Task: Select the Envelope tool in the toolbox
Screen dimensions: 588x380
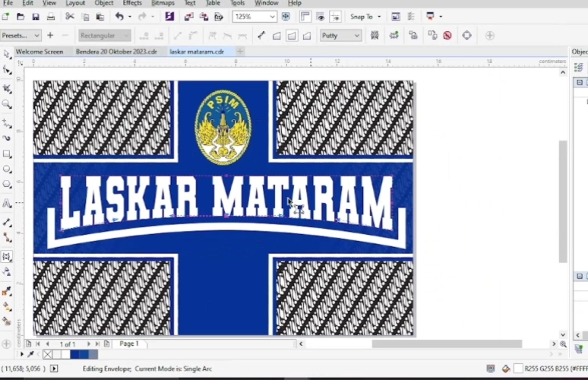Action: point(7,256)
